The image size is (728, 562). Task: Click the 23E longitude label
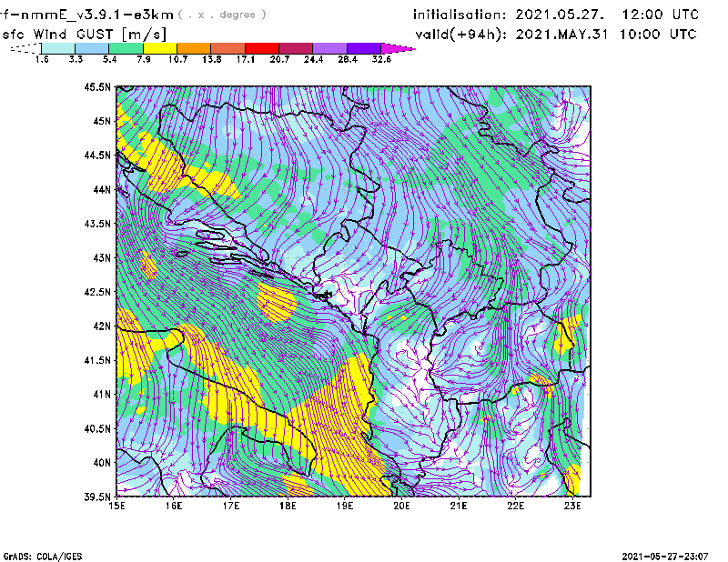pos(572,506)
